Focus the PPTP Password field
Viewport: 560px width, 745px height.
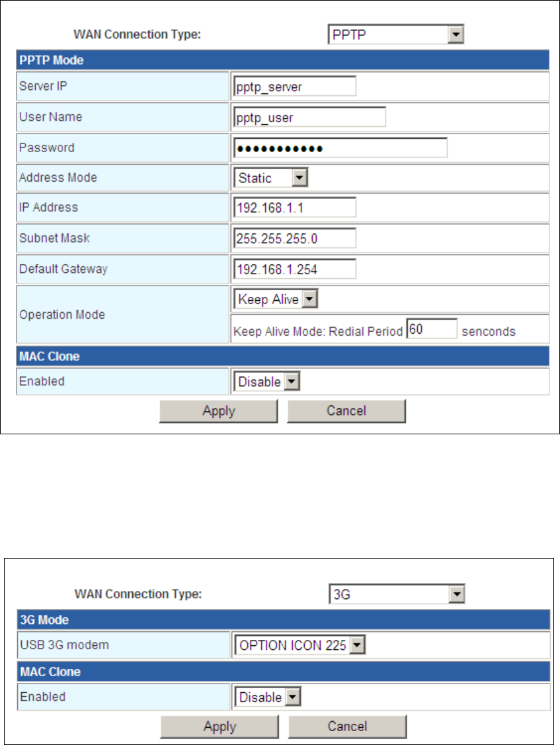tap(340, 148)
